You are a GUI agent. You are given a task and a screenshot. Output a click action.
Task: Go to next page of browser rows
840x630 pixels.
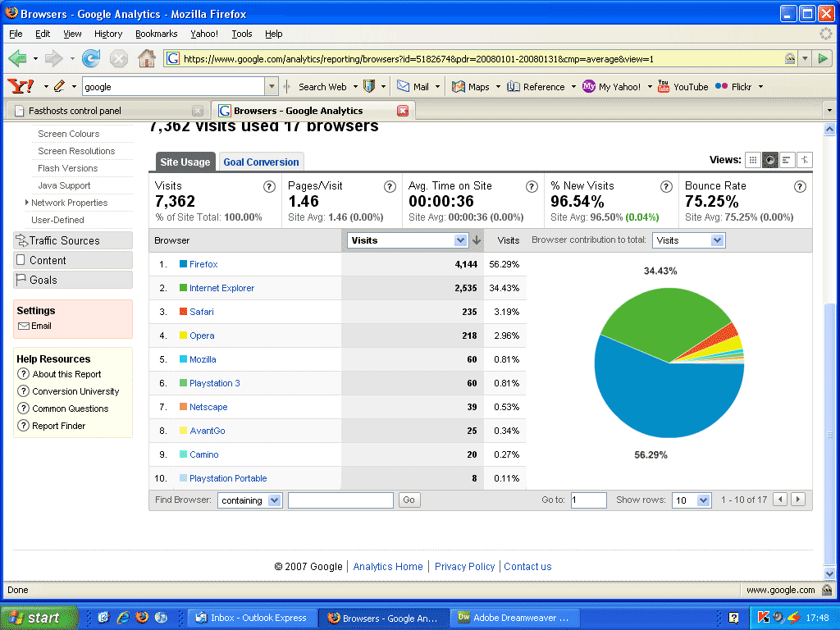pyautogui.click(x=798, y=500)
